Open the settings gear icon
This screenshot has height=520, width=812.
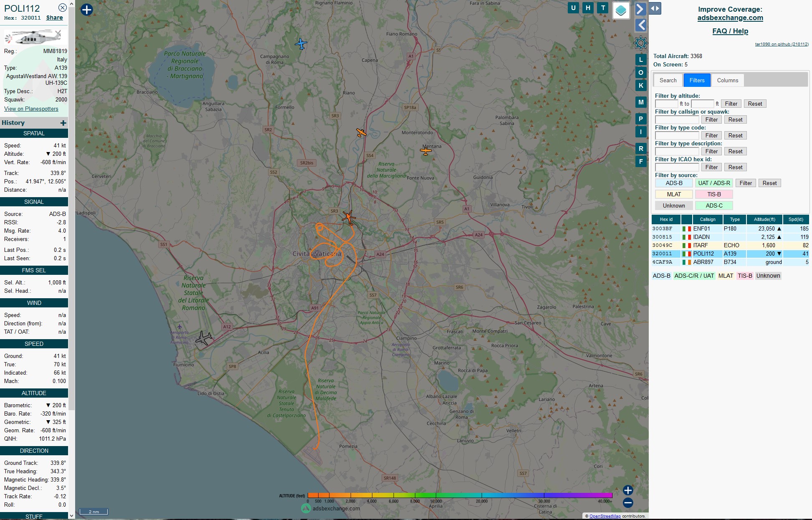641,43
